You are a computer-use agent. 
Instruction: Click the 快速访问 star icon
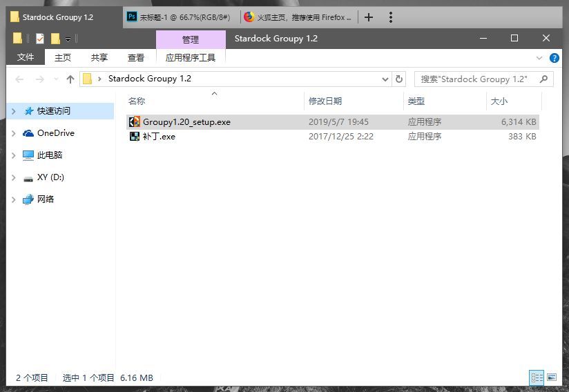coord(29,111)
